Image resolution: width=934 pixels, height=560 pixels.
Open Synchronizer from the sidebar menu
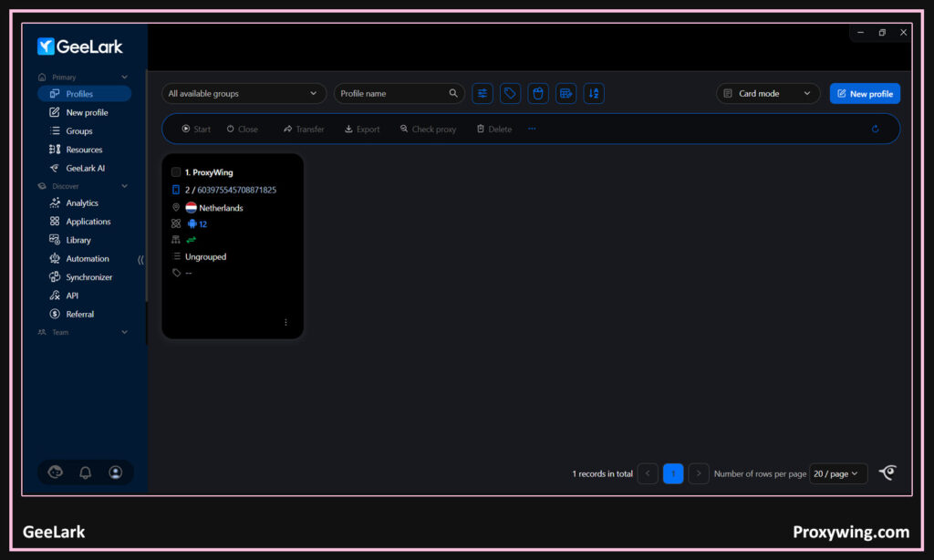pos(89,277)
